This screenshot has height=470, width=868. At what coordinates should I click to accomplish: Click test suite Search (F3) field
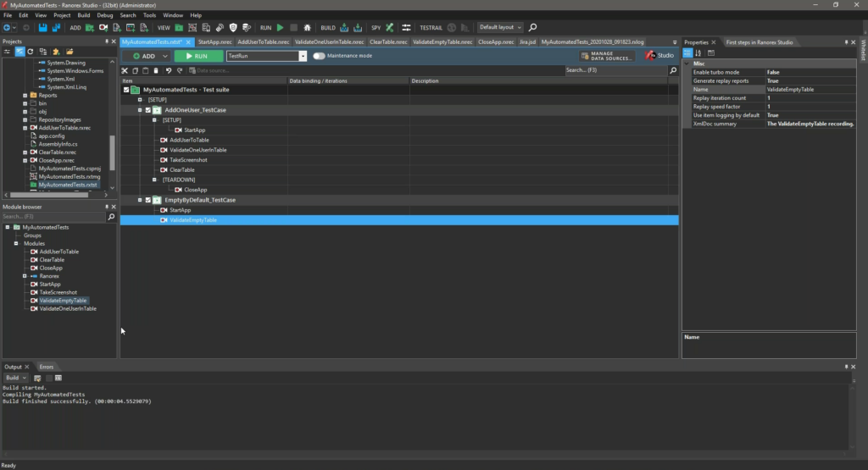click(616, 70)
